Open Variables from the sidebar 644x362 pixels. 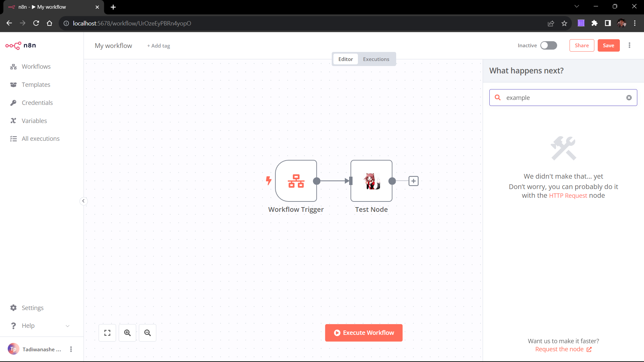tap(34, 121)
